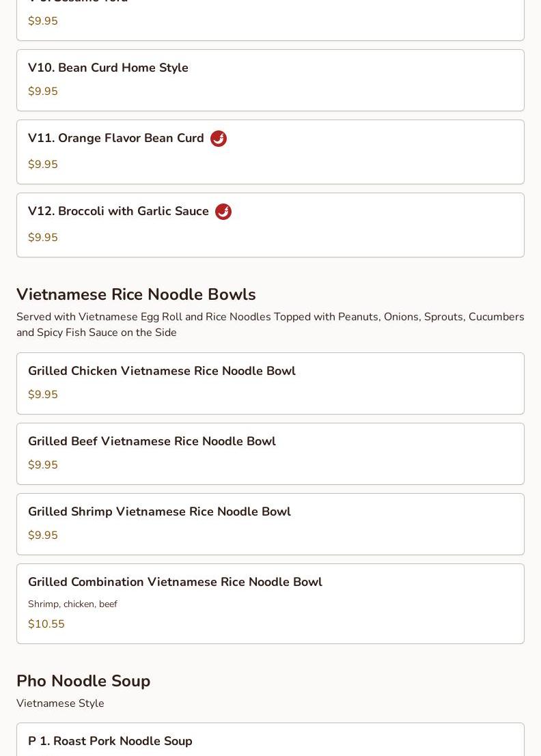Click $9.95 price under Grilled Beef bowl

pyautogui.click(x=43, y=465)
